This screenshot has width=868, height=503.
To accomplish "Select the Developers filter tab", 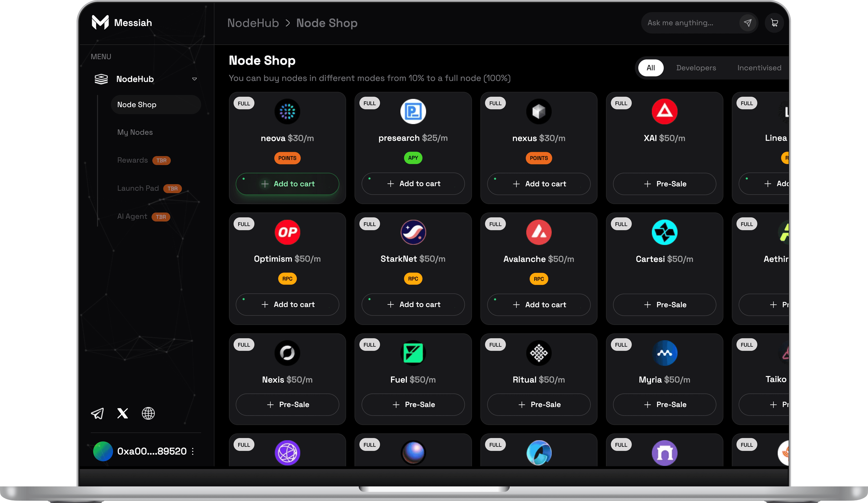I will click(x=696, y=68).
